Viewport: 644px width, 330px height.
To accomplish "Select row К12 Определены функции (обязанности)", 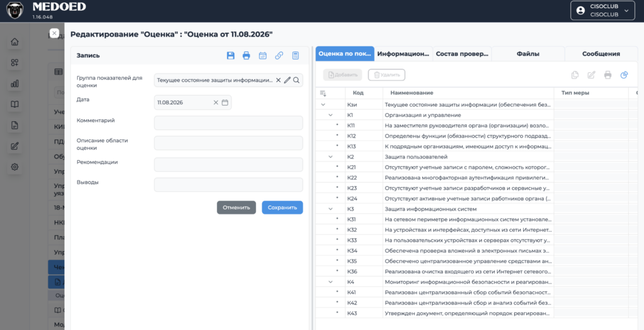I will 477,136.
